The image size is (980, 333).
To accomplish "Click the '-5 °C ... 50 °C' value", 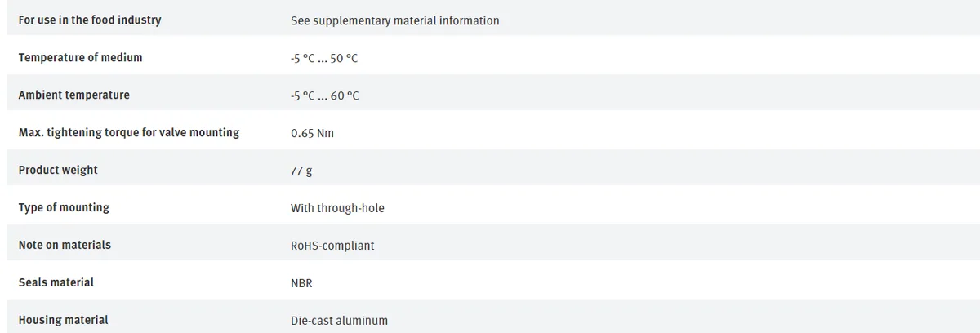I will click(324, 58).
